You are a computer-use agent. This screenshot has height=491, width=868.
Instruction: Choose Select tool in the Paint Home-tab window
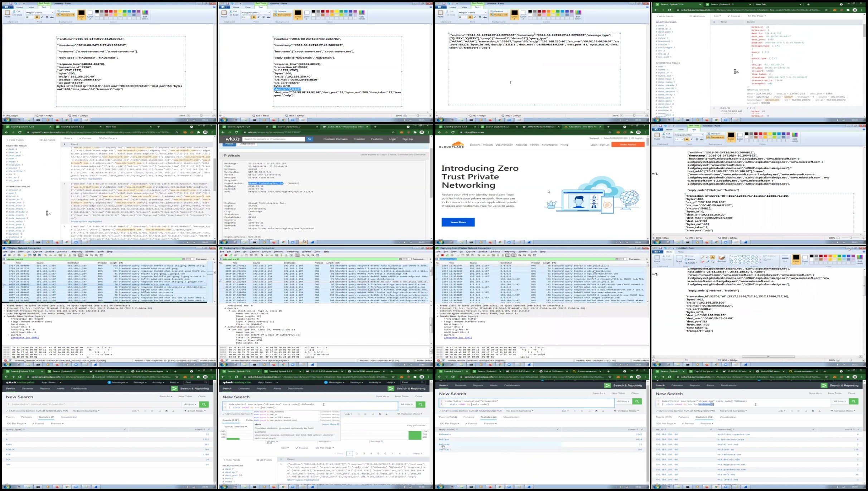point(679,259)
